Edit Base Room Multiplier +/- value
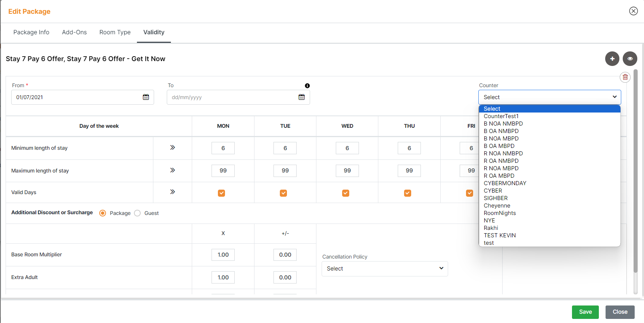Viewport: 644px width, 323px height. (285, 255)
